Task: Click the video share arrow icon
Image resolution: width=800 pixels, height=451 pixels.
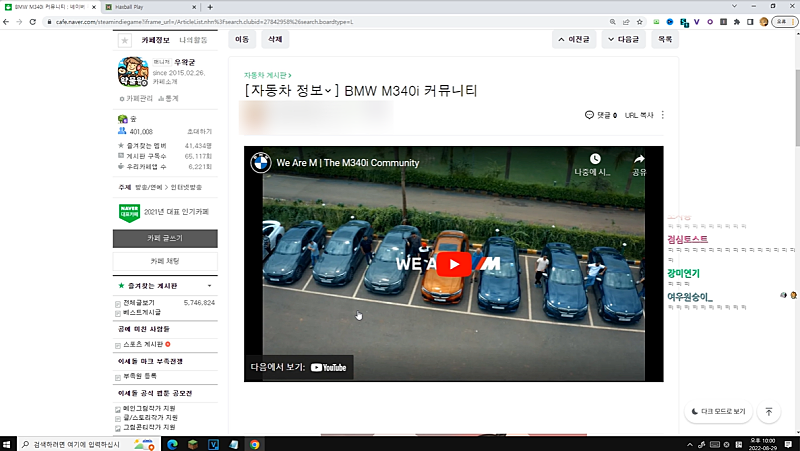Action: 639,158
